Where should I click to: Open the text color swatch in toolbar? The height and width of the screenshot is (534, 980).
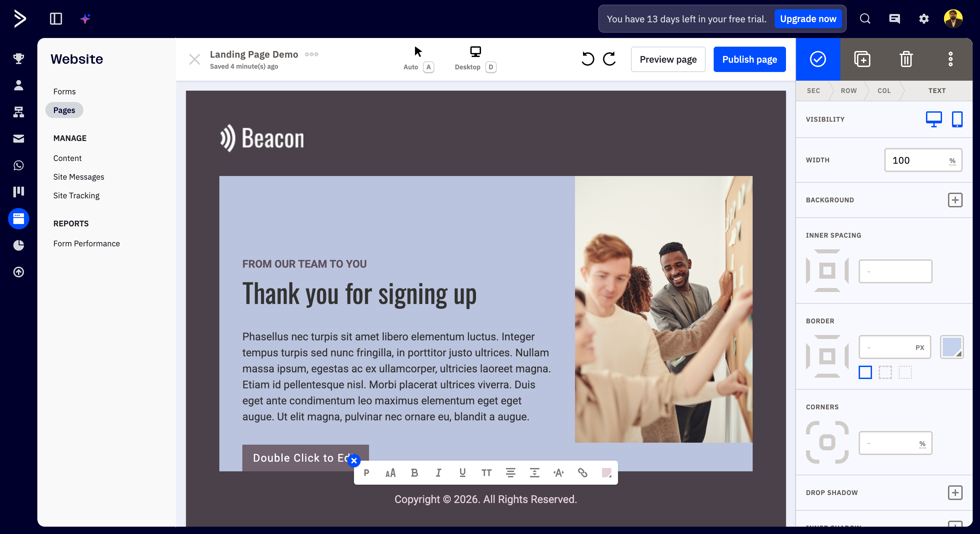606,473
